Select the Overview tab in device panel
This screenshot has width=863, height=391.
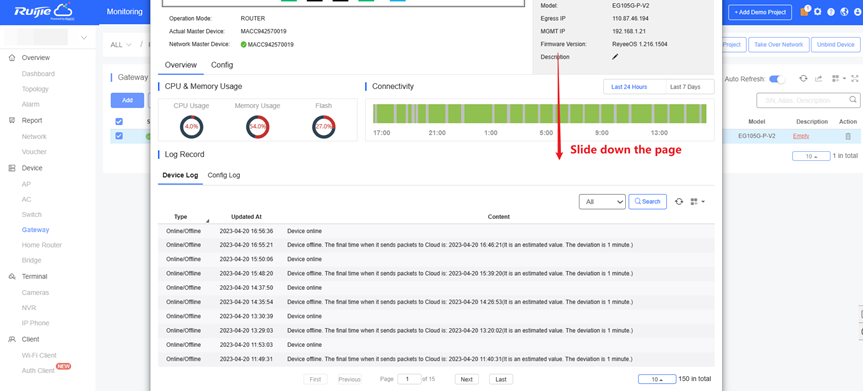coord(181,65)
